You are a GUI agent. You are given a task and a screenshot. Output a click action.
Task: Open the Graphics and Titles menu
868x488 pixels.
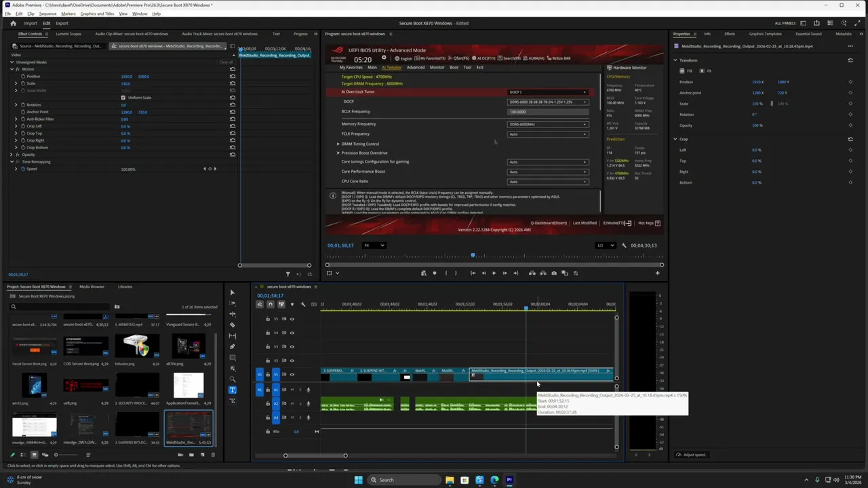point(97,14)
